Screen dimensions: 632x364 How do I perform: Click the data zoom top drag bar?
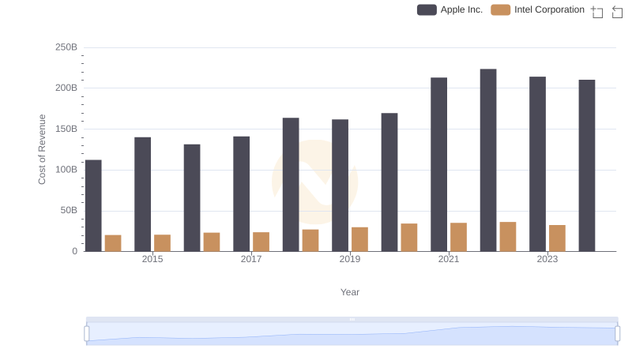(352, 319)
